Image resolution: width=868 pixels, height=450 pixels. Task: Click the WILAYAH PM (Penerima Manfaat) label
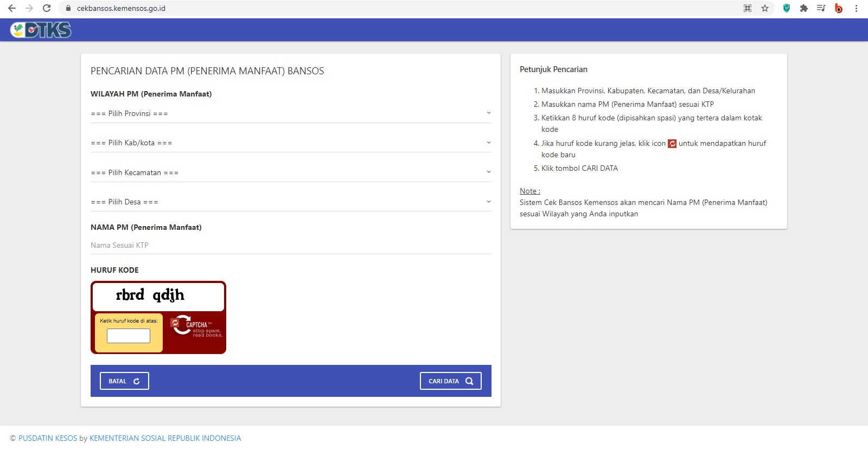tap(151, 94)
